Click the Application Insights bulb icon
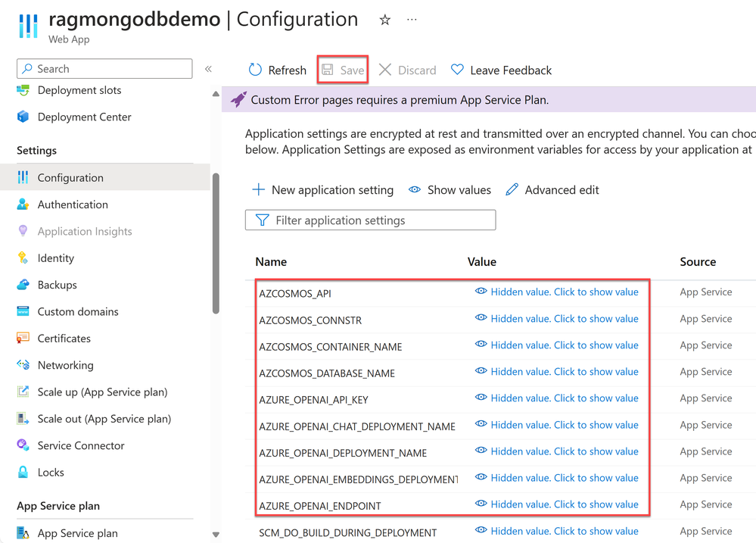The width and height of the screenshot is (756, 543). pyautogui.click(x=23, y=231)
